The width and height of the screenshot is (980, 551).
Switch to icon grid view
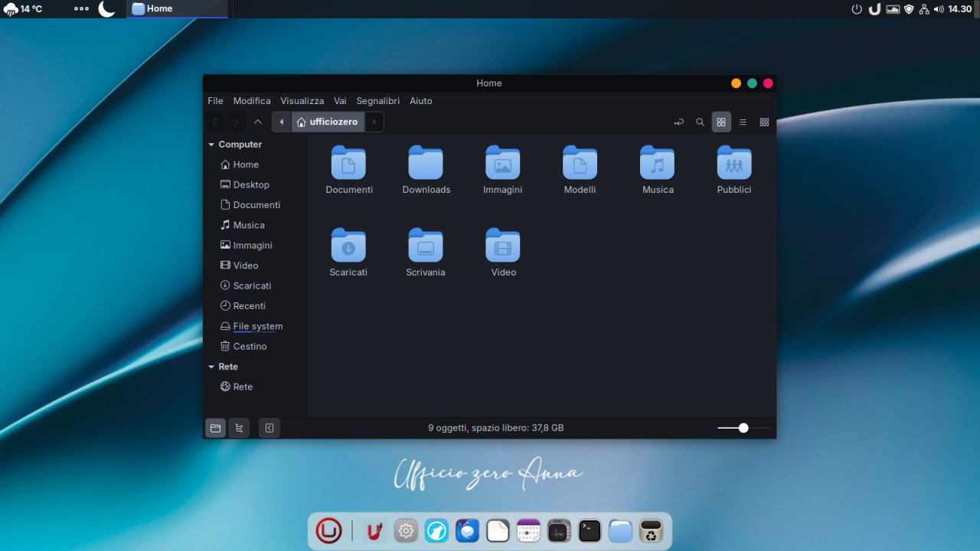pyautogui.click(x=721, y=122)
